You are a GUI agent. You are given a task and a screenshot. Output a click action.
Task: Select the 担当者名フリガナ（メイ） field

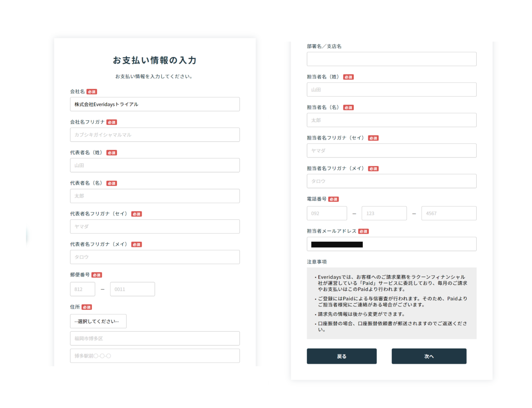pos(391,181)
